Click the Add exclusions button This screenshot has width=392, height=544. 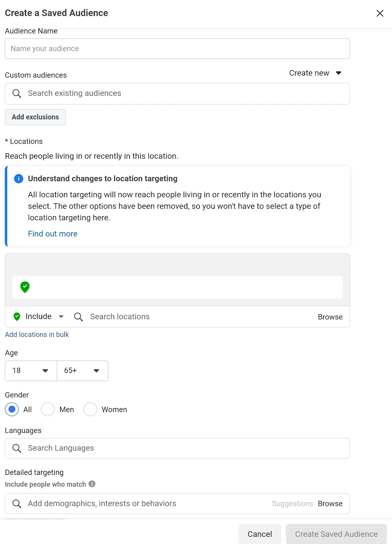coord(35,117)
